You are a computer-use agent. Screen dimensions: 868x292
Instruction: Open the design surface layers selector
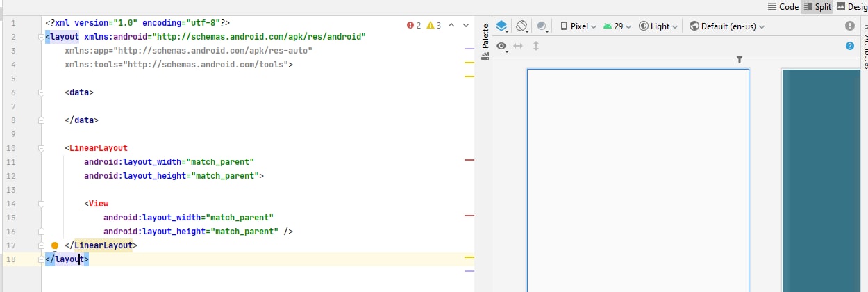pos(503,26)
